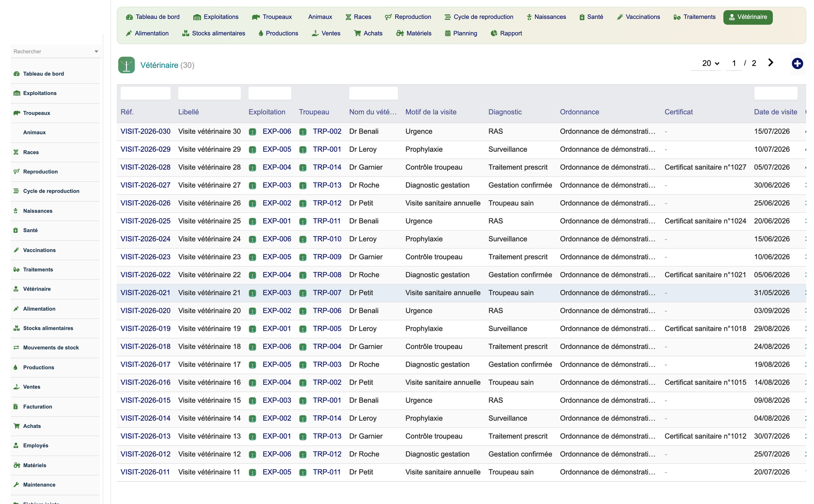Screen dimensions: 814x504
Task: Click the Employés sidebar icon
Action: coord(16,445)
